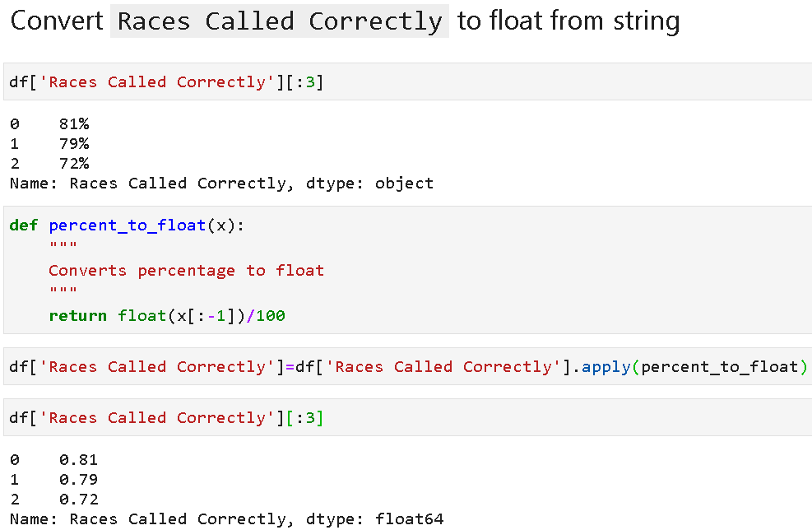The image size is (812, 530).
Task: Click the green def keyword
Action: click(24, 225)
